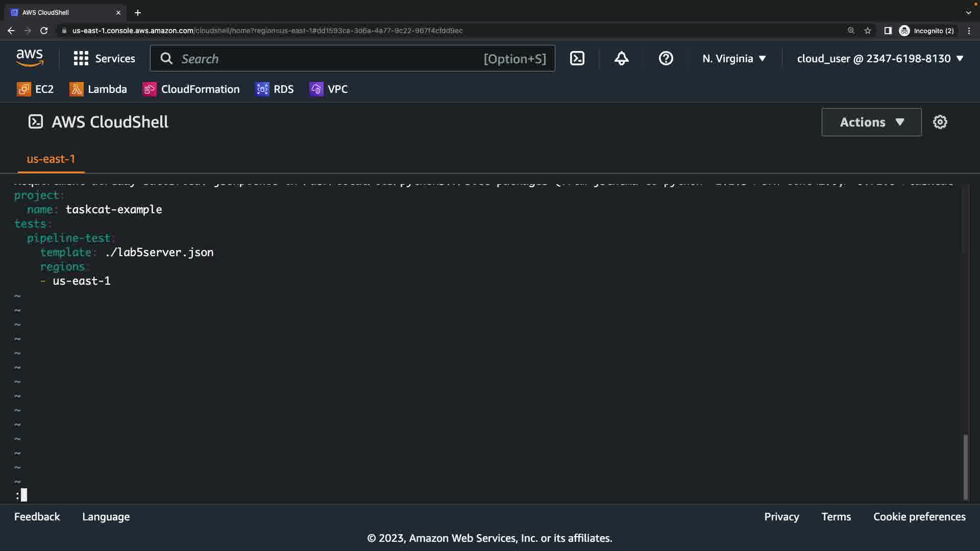
Task: Click the AWS logo home icon
Action: [30, 58]
